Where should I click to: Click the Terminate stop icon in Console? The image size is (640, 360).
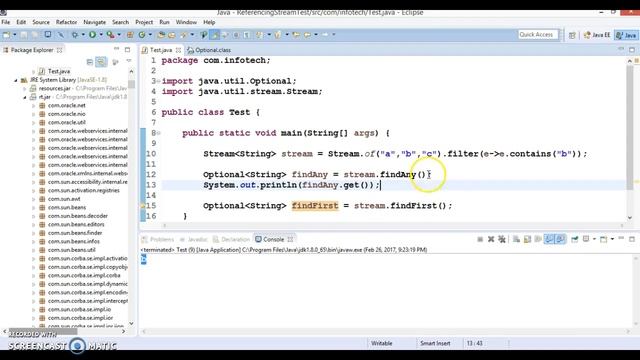[x=480, y=239]
